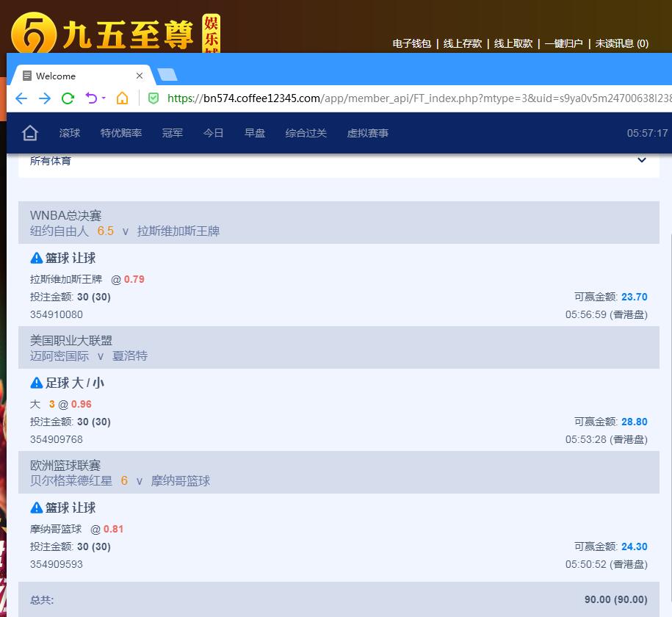Click the 欧洲篮球联赛 league header
672x617 pixels.
click(65, 465)
